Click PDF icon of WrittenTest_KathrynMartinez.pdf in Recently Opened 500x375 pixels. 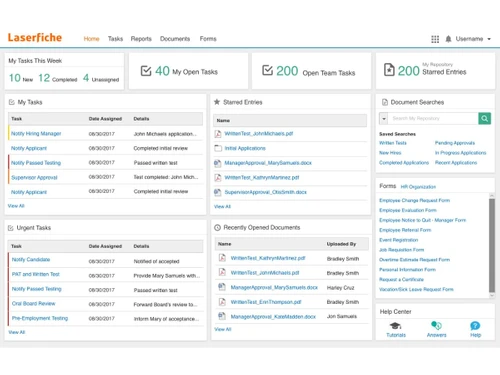point(222,258)
